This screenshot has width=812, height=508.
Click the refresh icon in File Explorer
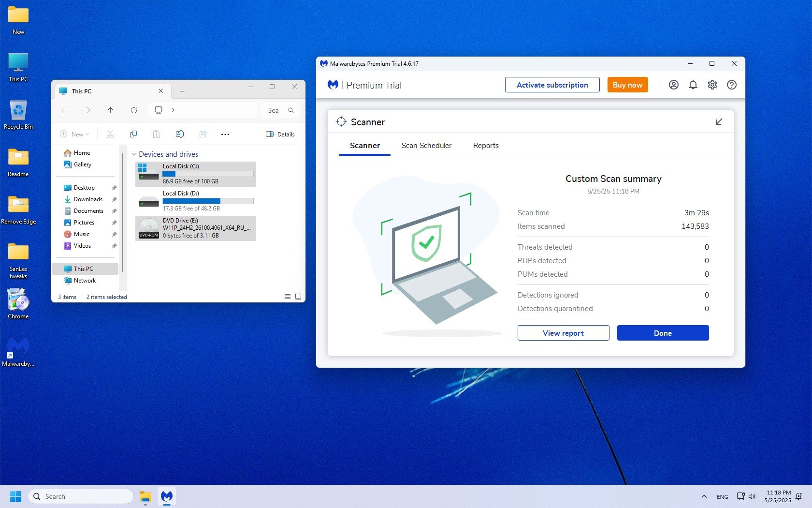(134, 110)
